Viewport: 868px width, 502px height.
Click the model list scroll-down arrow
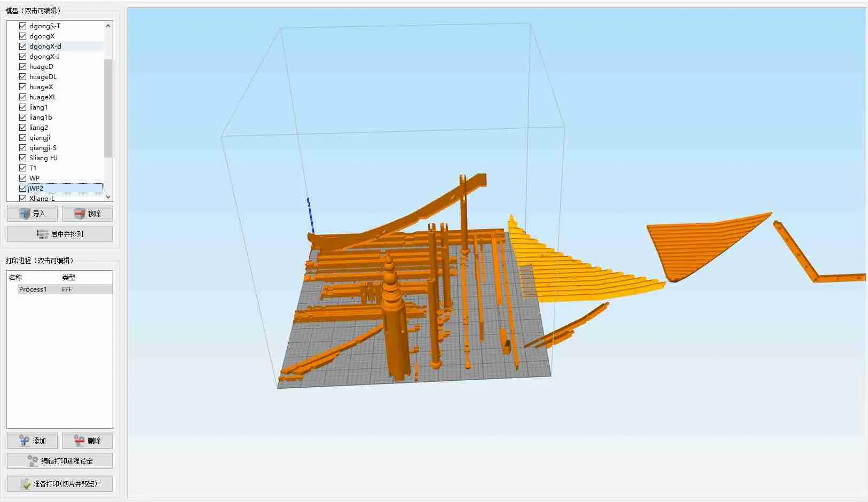click(x=108, y=197)
